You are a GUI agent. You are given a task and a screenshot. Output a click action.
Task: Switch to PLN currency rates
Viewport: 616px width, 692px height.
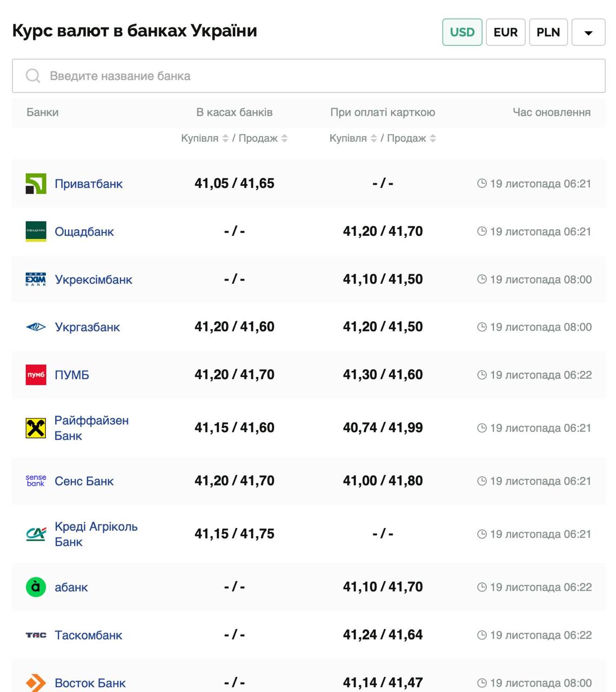click(548, 32)
